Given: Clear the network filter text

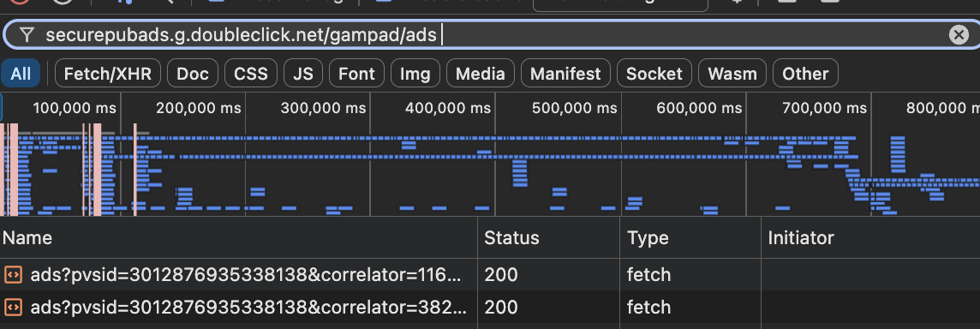Looking at the screenshot, I should [958, 35].
